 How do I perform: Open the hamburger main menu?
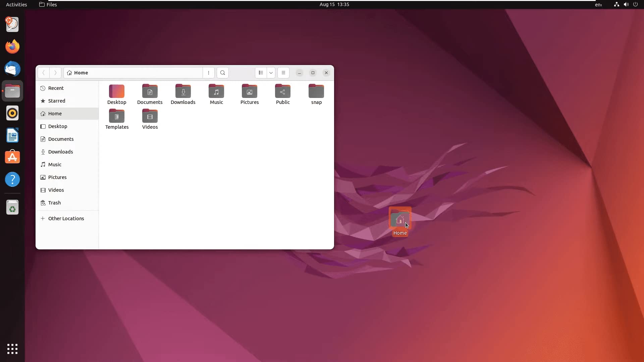click(x=283, y=73)
